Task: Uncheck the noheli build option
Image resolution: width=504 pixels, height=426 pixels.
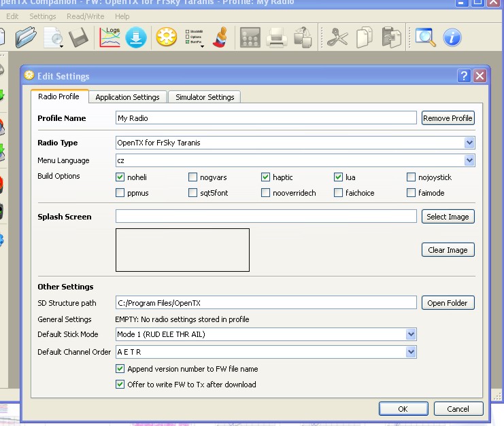Action: pos(120,177)
